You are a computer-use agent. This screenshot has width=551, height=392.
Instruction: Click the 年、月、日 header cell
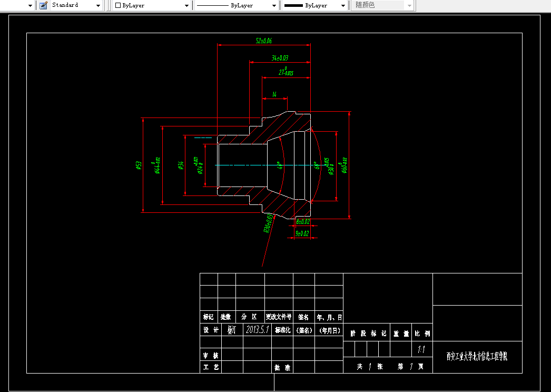pos(329,317)
